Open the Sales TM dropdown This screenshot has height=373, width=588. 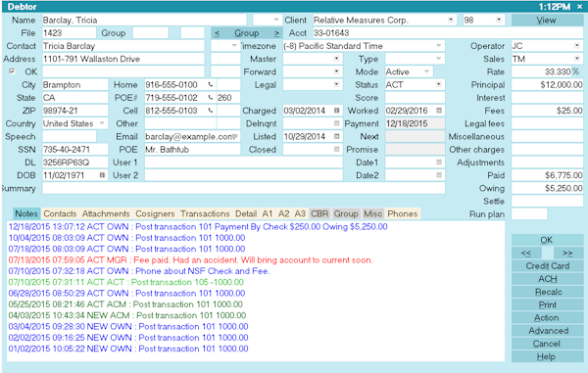click(x=577, y=59)
